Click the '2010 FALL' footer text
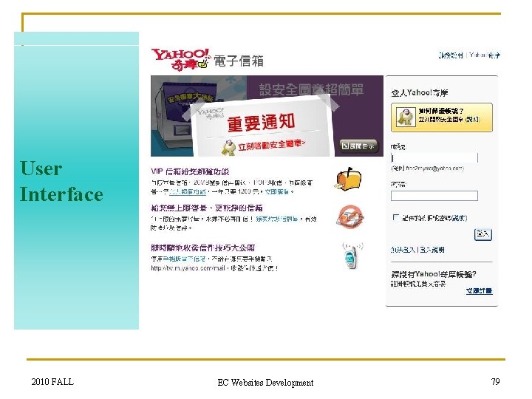This screenshot has height=399, width=532. 52,382
